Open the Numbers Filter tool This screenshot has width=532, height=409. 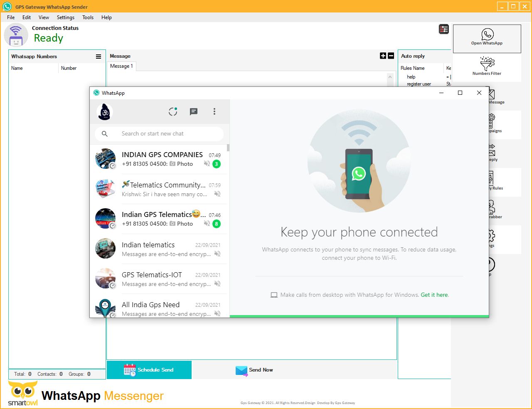(487, 67)
